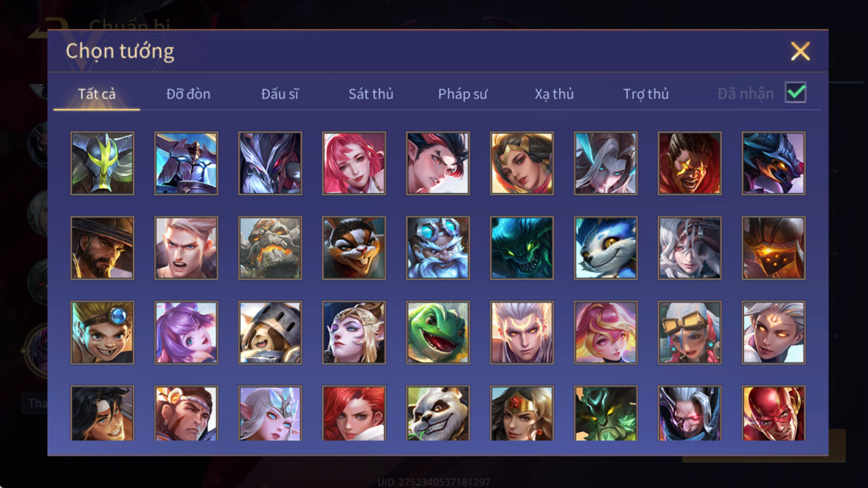Choose the cowboy hat bearded hero

[x=102, y=248]
